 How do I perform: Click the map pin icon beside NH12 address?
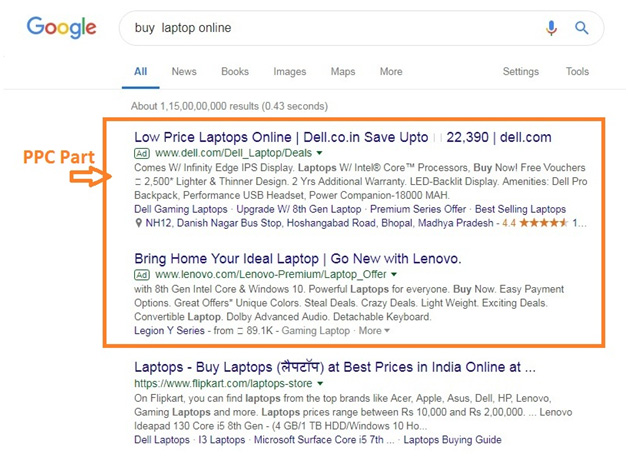click(x=138, y=223)
